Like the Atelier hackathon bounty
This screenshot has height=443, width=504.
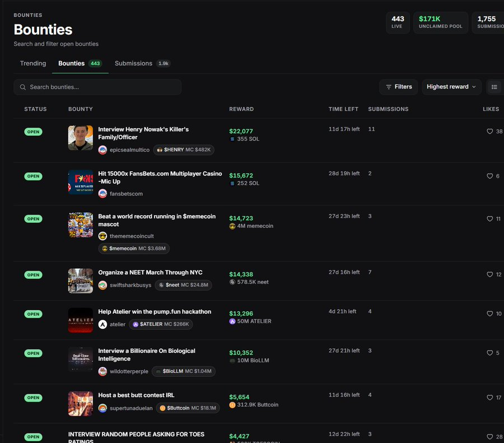[489, 314]
